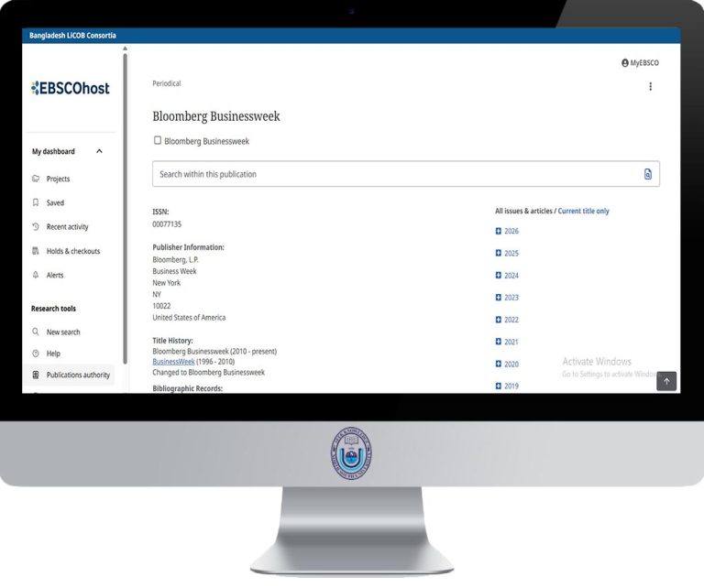Click the back to top arrow button
This screenshot has height=588, width=704.
tap(666, 381)
